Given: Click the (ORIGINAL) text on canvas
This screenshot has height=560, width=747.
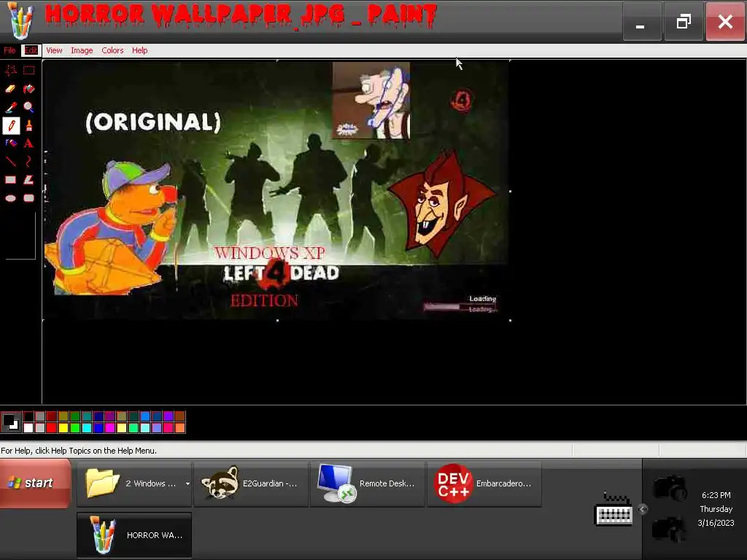Looking at the screenshot, I should tap(153, 122).
